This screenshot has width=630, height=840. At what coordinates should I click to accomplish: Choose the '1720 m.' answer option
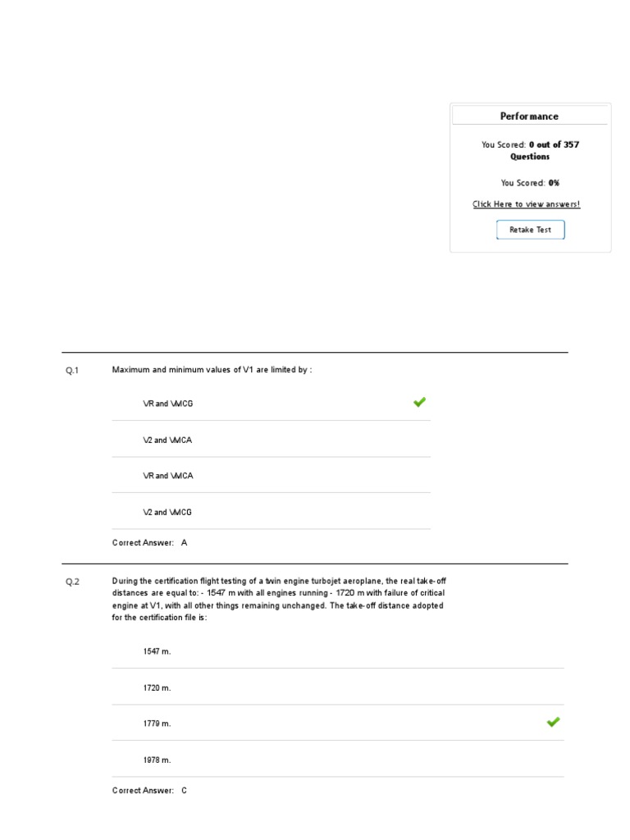coord(157,687)
